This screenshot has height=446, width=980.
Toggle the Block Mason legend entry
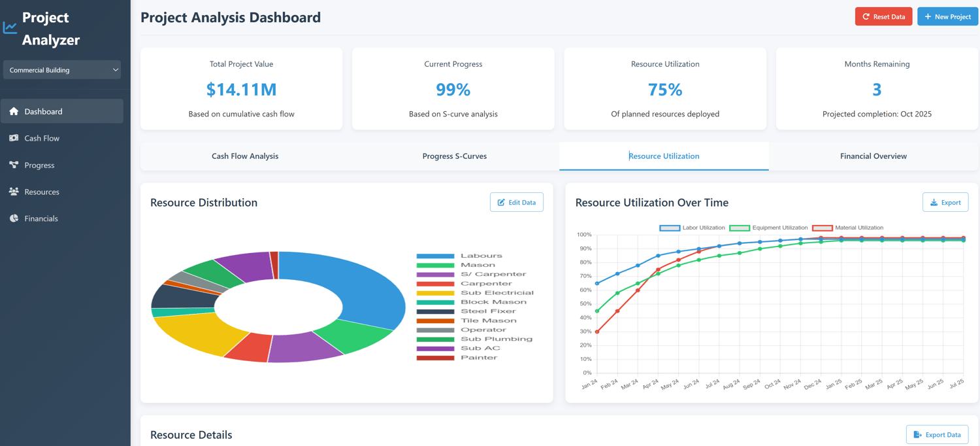click(472, 302)
